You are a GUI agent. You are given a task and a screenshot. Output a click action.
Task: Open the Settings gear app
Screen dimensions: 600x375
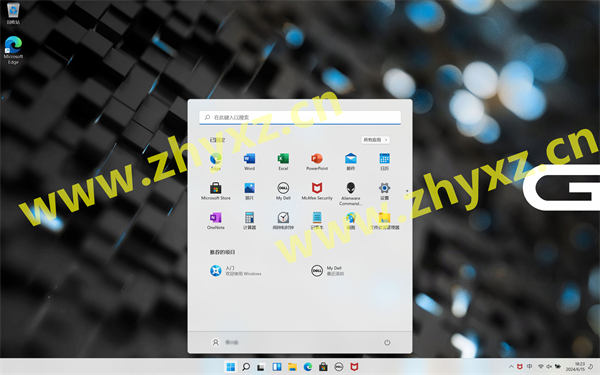[x=384, y=191]
